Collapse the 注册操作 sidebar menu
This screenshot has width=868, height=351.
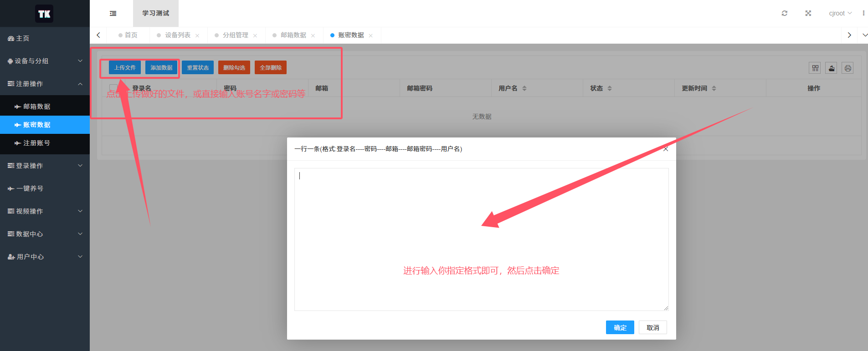(45, 84)
